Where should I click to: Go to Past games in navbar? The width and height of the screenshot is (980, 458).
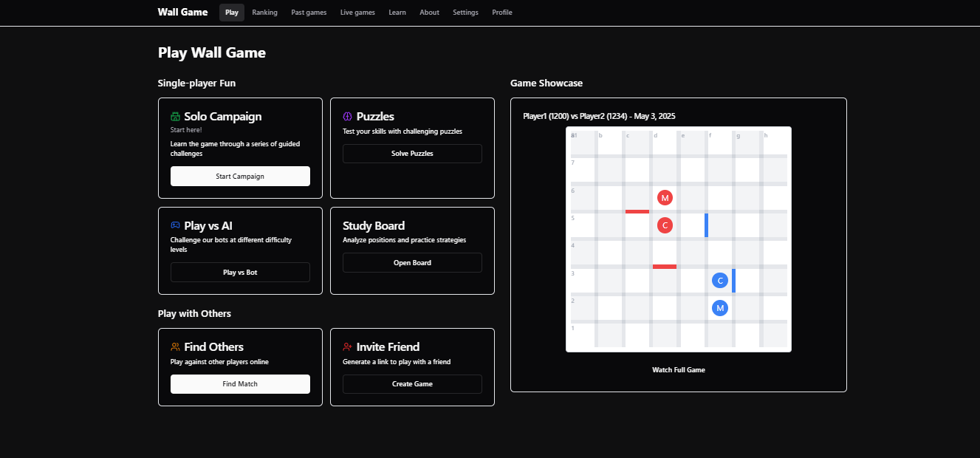pyautogui.click(x=309, y=13)
